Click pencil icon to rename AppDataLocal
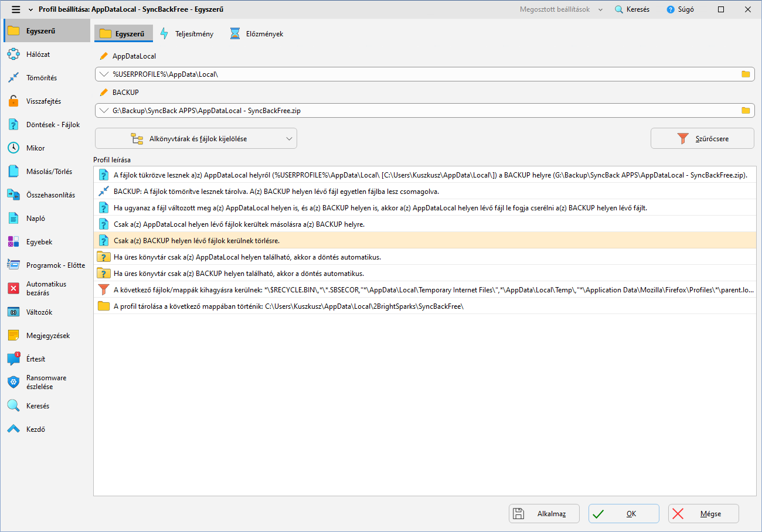 (104, 56)
